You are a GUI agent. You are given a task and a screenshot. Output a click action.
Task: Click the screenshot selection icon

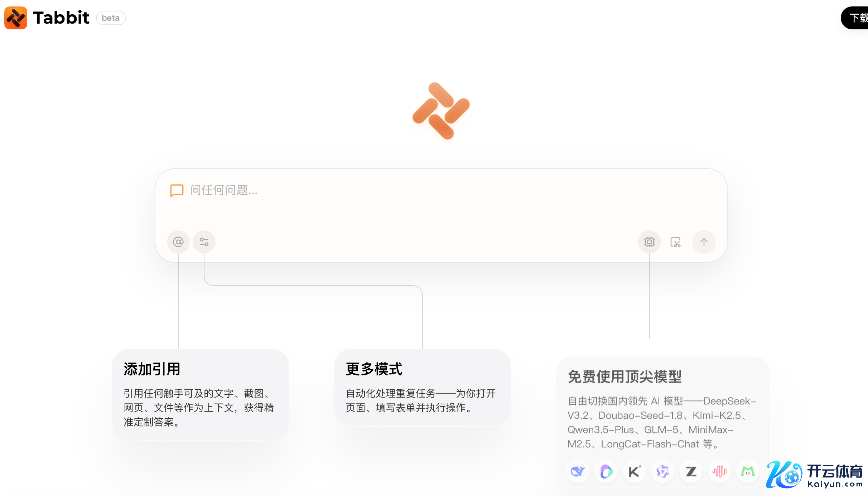point(675,242)
